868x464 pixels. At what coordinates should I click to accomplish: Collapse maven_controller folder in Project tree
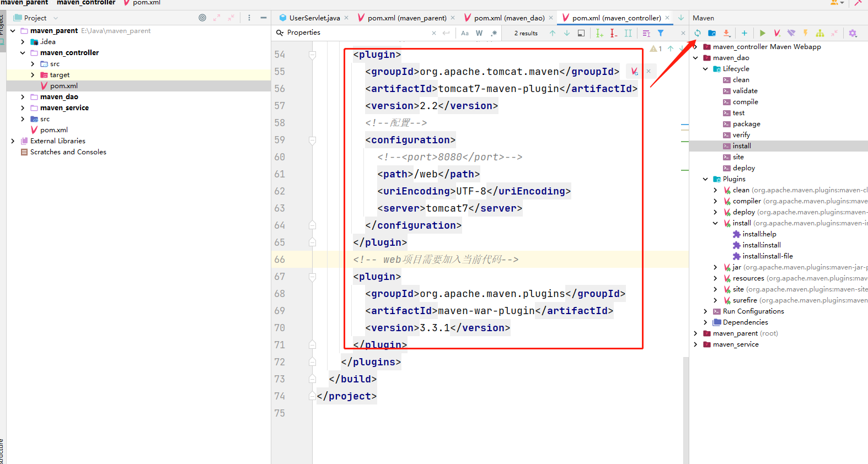click(x=23, y=53)
